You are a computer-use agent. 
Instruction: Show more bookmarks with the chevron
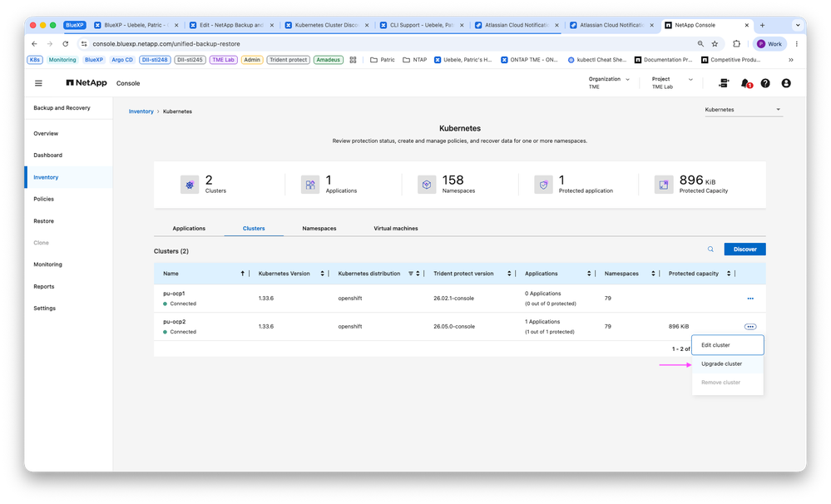pos(791,60)
